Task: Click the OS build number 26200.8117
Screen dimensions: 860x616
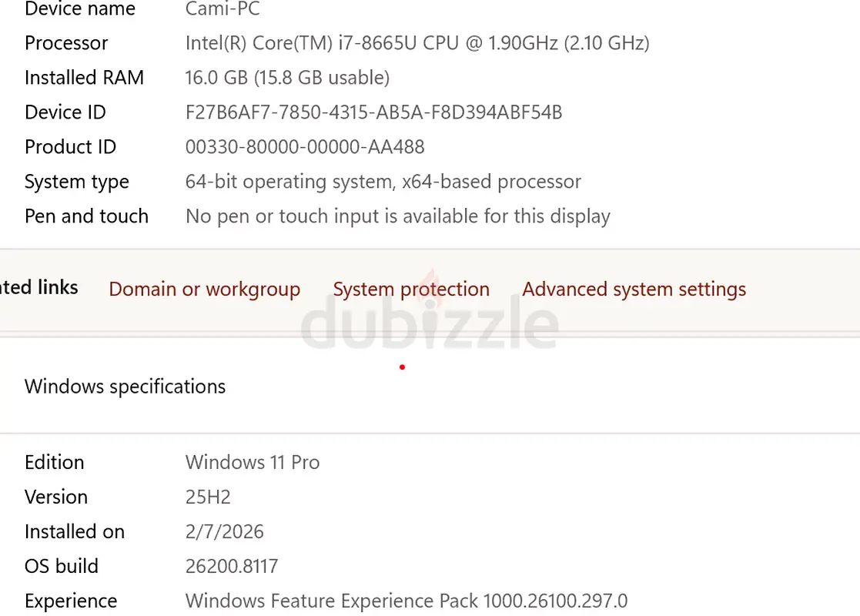Action: (231, 567)
